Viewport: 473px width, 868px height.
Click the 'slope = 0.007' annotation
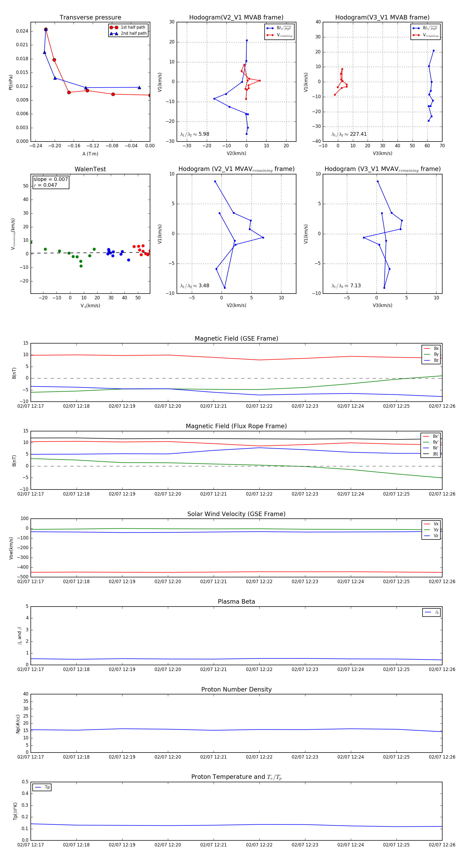click(50, 179)
